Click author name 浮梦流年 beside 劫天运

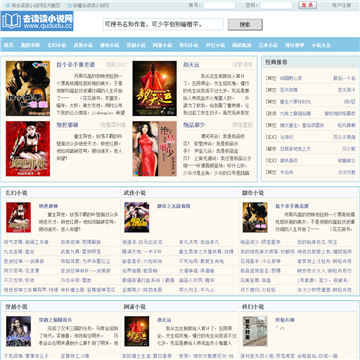click(x=242, y=65)
